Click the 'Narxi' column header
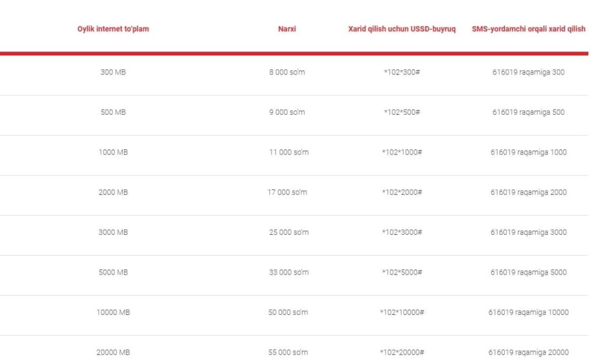Viewport: 591px width, 364px height. click(287, 29)
